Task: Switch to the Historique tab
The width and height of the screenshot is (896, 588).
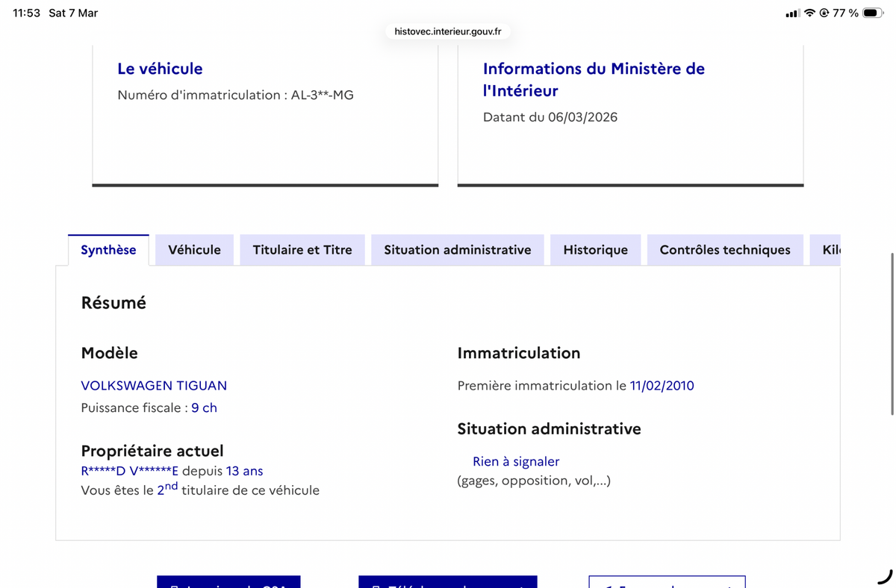Action: (595, 250)
